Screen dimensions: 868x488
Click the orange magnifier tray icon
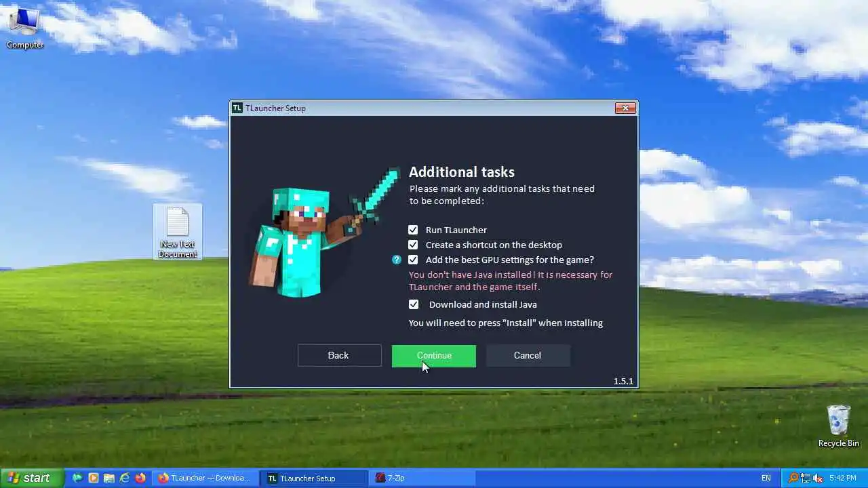(793, 478)
